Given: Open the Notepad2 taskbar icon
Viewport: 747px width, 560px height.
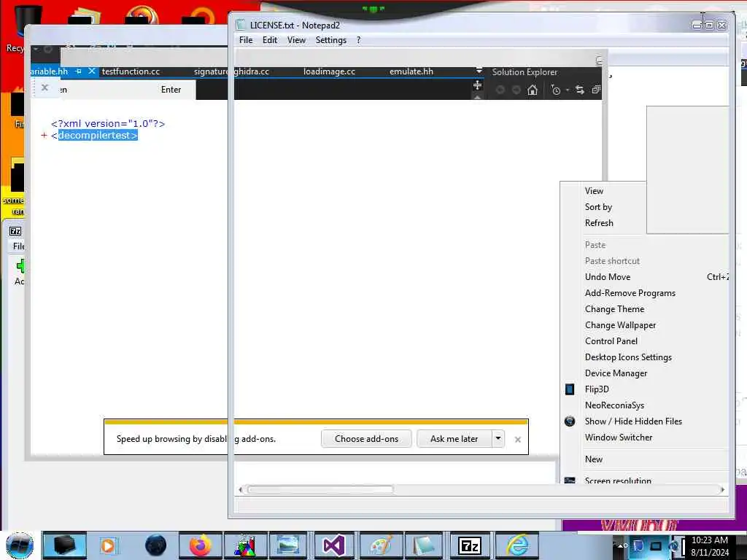Looking at the screenshot, I should click(425, 545).
